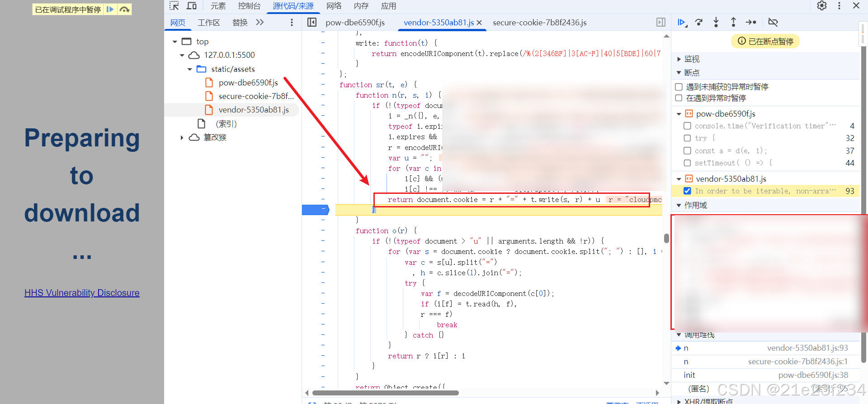Click the blue breakpoint marker in gutter
Screen dimensions: 868x404
(316, 210)
